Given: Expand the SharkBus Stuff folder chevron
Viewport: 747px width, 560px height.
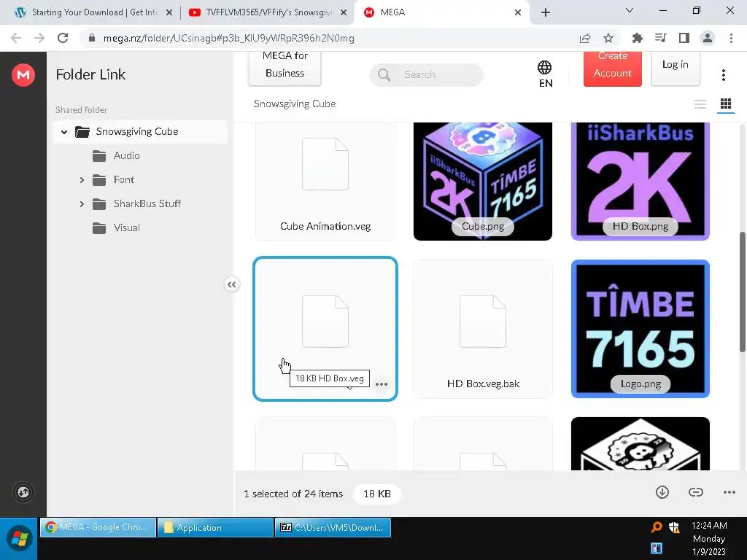Looking at the screenshot, I should (82, 204).
